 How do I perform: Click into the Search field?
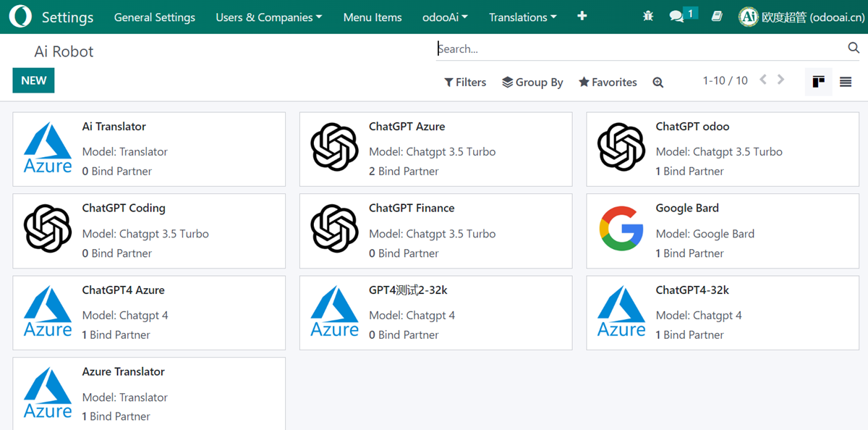pyautogui.click(x=640, y=49)
